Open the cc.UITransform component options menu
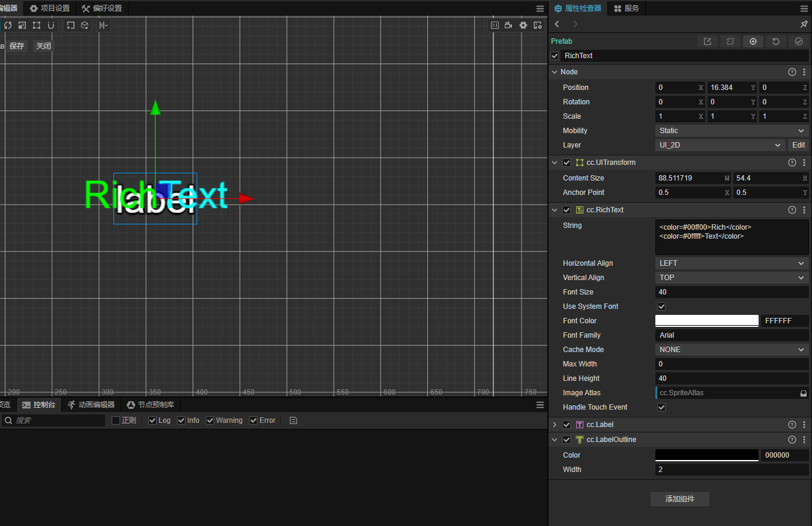812x526 pixels. [x=804, y=163]
